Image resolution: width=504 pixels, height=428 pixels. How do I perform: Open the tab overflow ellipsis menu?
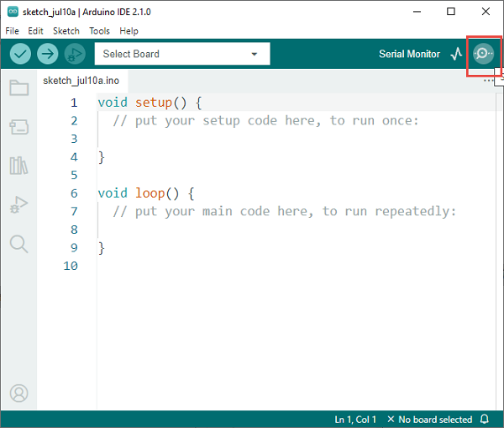[488, 80]
